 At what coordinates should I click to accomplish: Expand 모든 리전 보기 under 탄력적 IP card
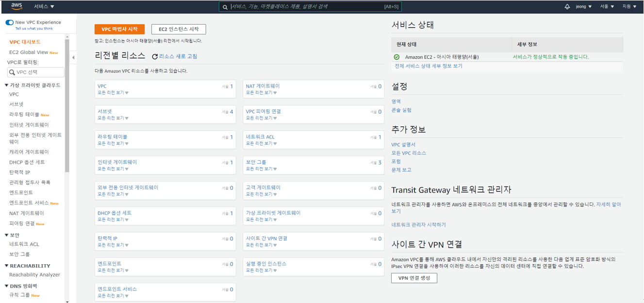(x=113, y=245)
